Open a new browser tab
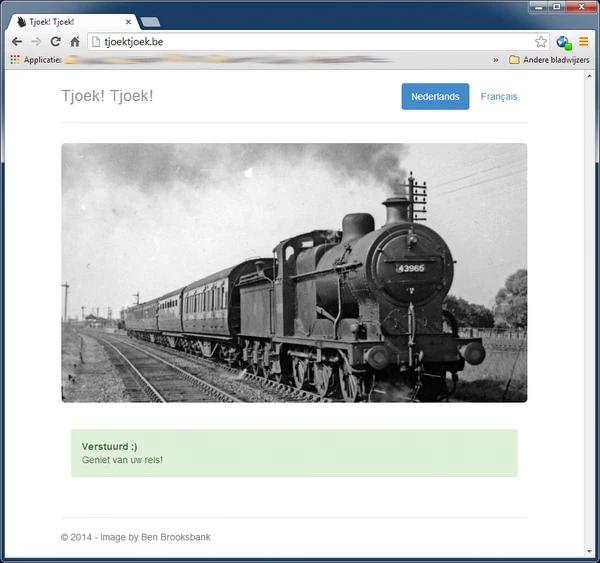This screenshot has width=600, height=563. pos(150,22)
